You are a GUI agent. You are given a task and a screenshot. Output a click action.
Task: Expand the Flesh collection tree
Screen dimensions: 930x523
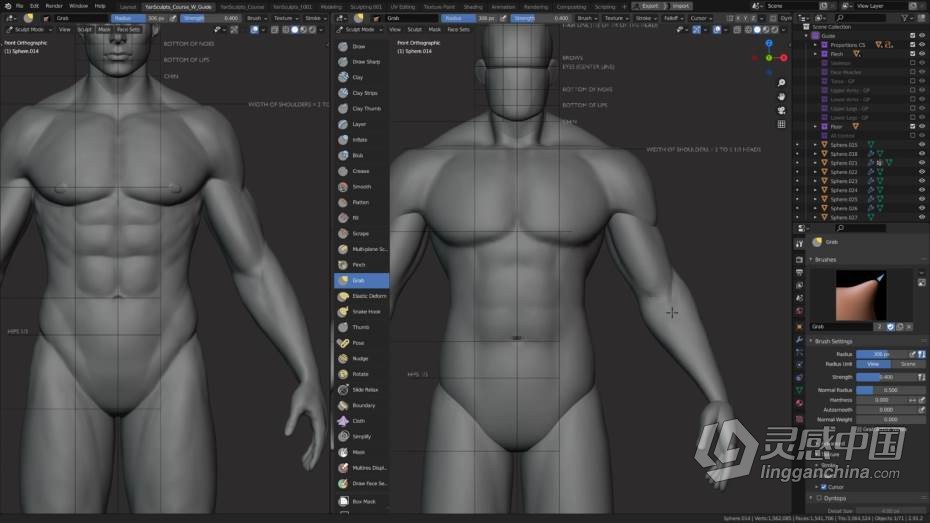click(816, 53)
